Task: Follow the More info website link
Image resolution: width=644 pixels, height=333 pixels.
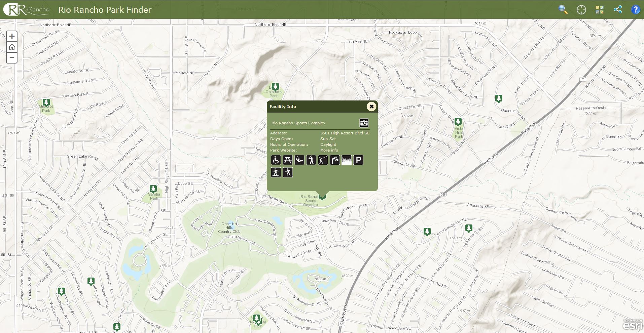Action: pos(329,150)
